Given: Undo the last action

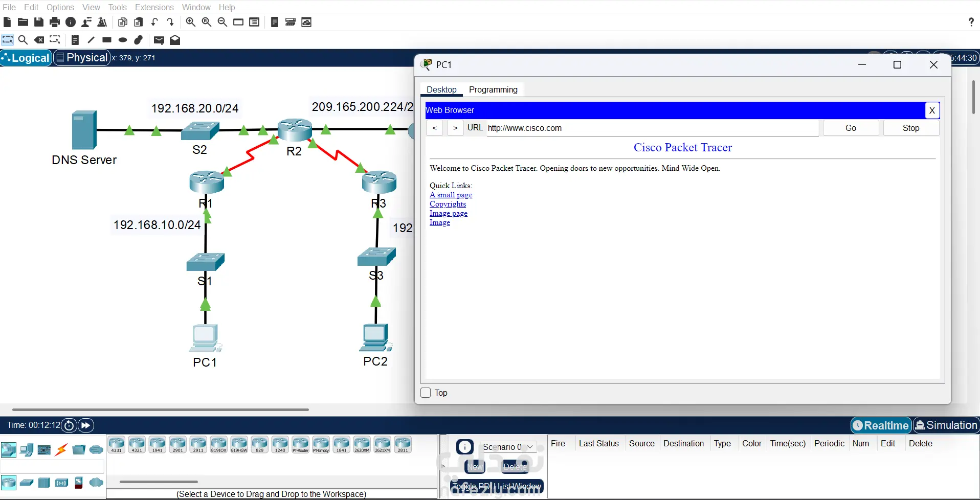Looking at the screenshot, I should (154, 22).
